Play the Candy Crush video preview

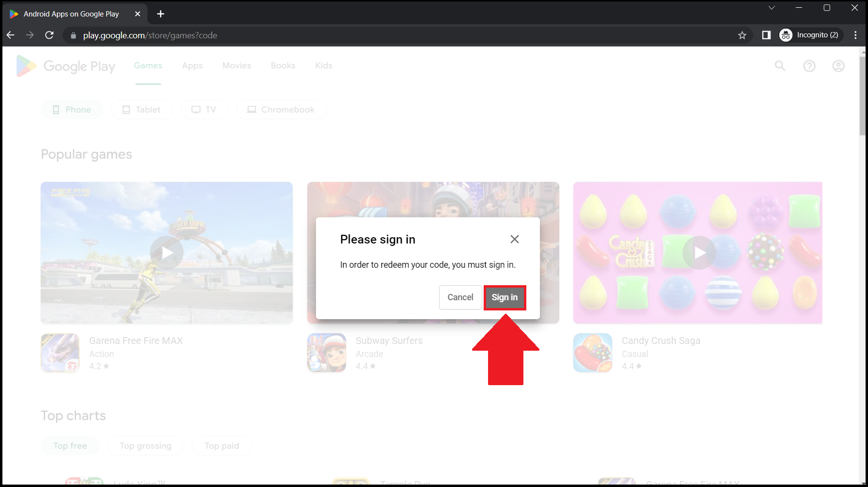[x=699, y=253]
